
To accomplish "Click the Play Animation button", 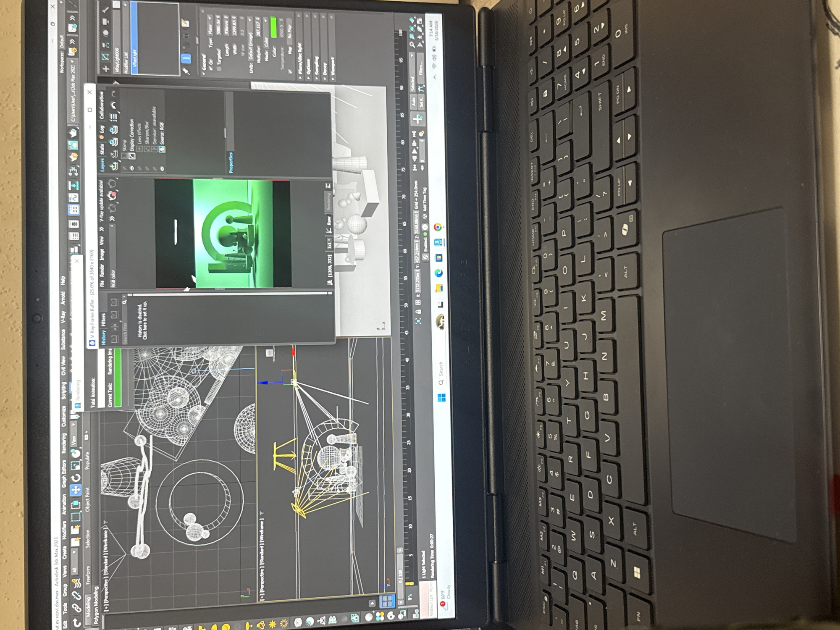I will [415, 150].
